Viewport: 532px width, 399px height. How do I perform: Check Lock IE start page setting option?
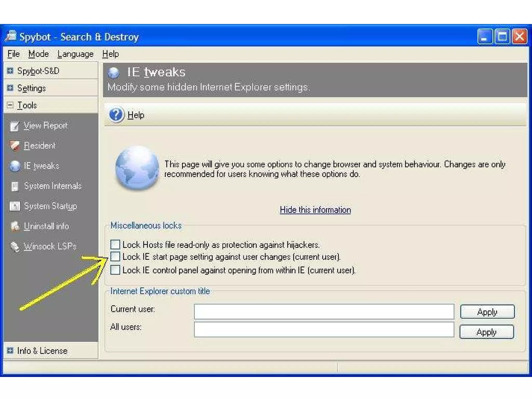pyautogui.click(x=115, y=257)
